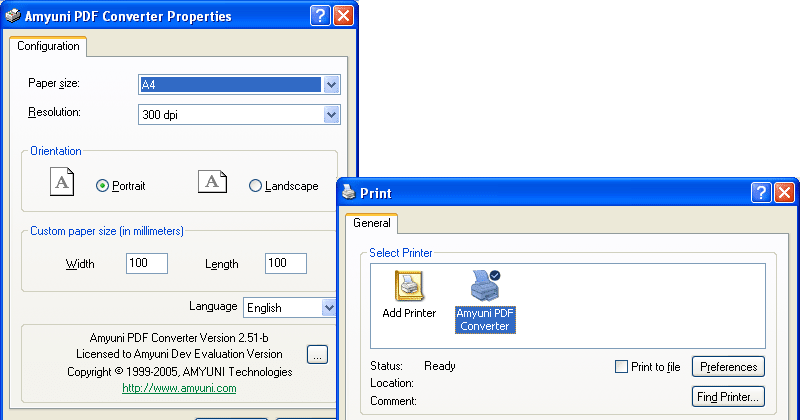Image resolution: width=800 pixels, height=420 pixels.
Task: Open the http://www.amyuni.com link
Action: pyautogui.click(x=179, y=388)
